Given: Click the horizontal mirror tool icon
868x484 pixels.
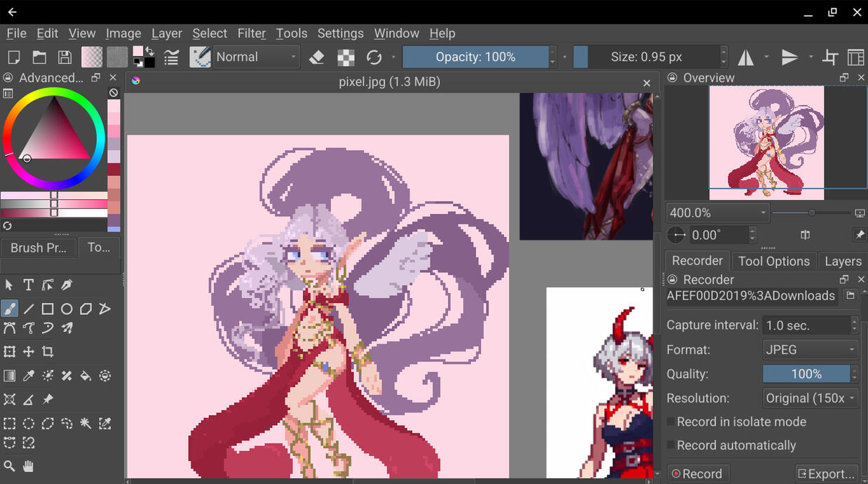Looking at the screenshot, I should pyautogui.click(x=746, y=58).
